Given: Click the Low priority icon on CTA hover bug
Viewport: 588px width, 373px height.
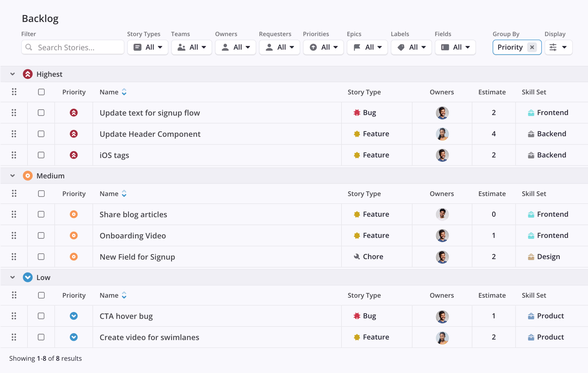Looking at the screenshot, I should point(74,316).
